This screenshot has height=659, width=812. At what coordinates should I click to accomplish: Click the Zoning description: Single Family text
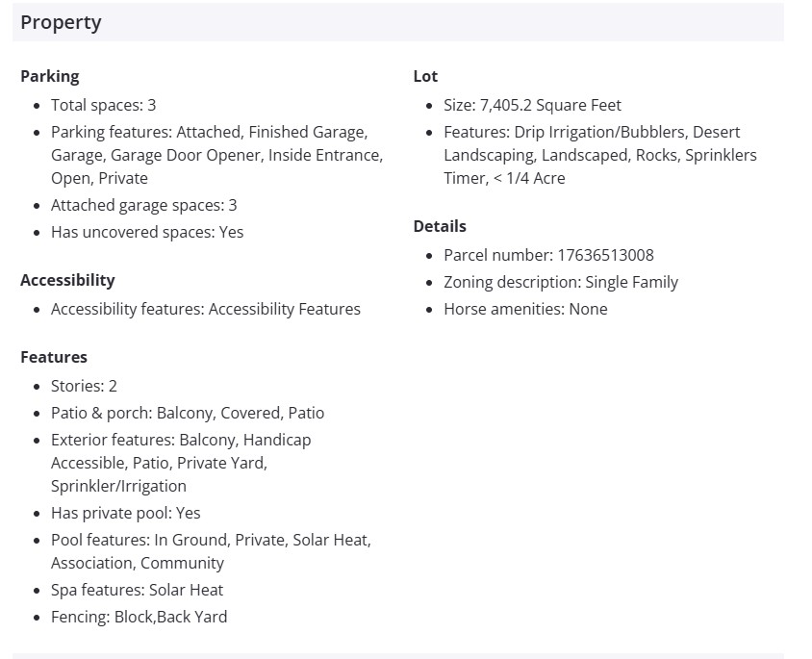(561, 282)
